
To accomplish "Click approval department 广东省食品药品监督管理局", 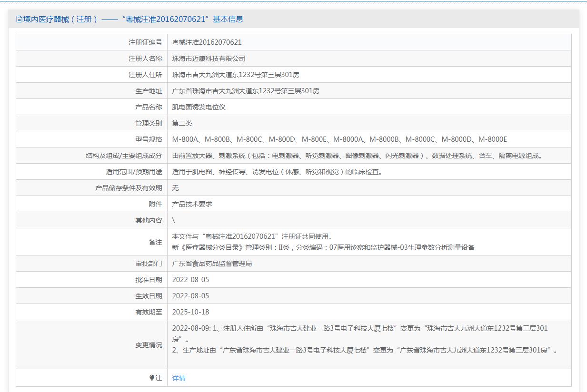I will (x=212, y=264).
